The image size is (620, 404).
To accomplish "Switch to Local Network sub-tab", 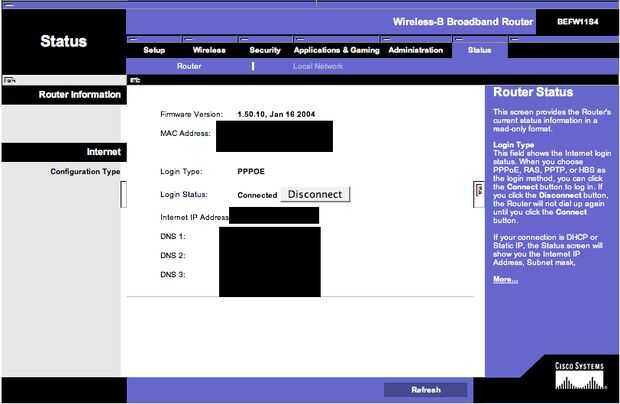I will [318, 66].
